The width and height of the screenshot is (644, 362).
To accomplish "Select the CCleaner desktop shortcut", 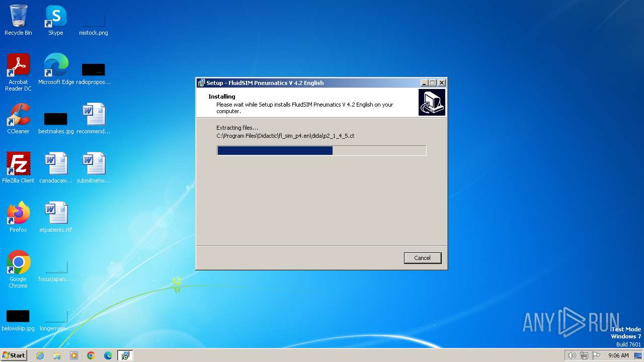I will 18,119.
